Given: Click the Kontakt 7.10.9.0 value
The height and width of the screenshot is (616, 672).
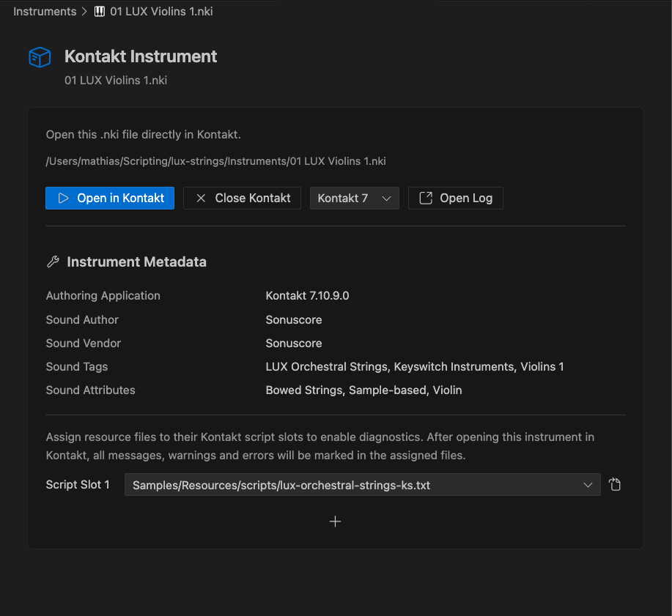Looking at the screenshot, I should tap(307, 296).
